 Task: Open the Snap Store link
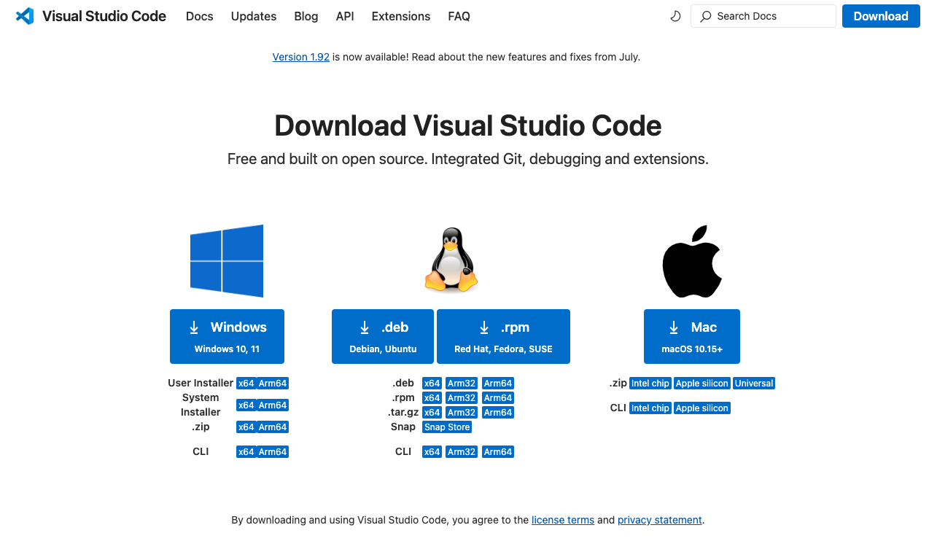pyautogui.click(x=447, y=427)
